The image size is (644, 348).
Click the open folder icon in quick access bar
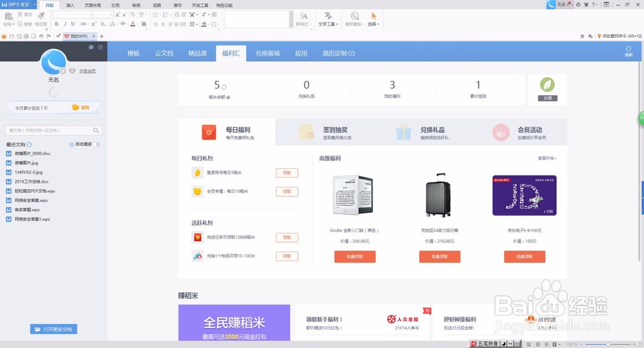pos(4,36)
